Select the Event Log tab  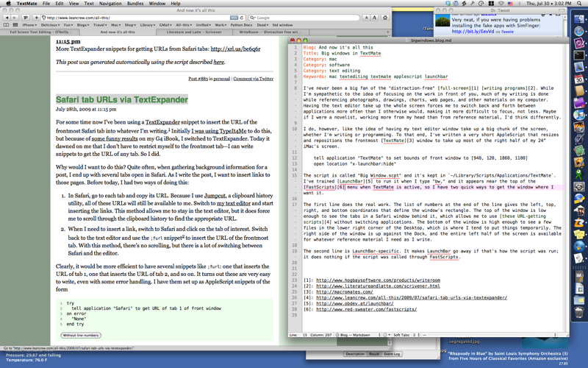coord(392,354)
